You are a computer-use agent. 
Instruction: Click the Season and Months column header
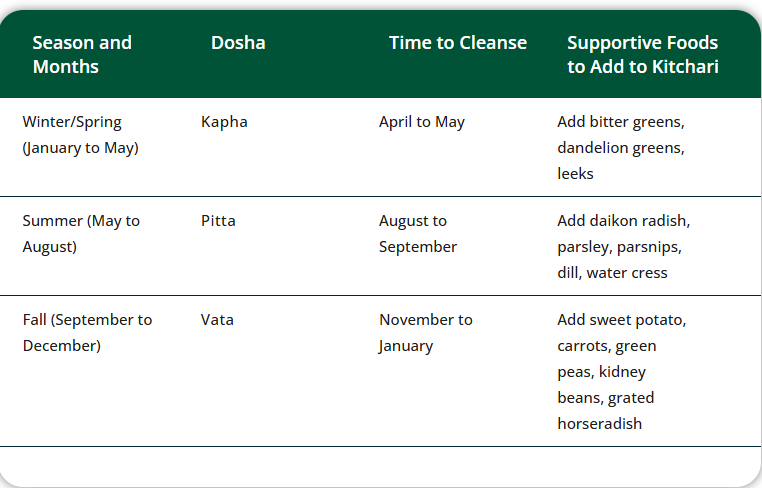click(x=82, y=55)
